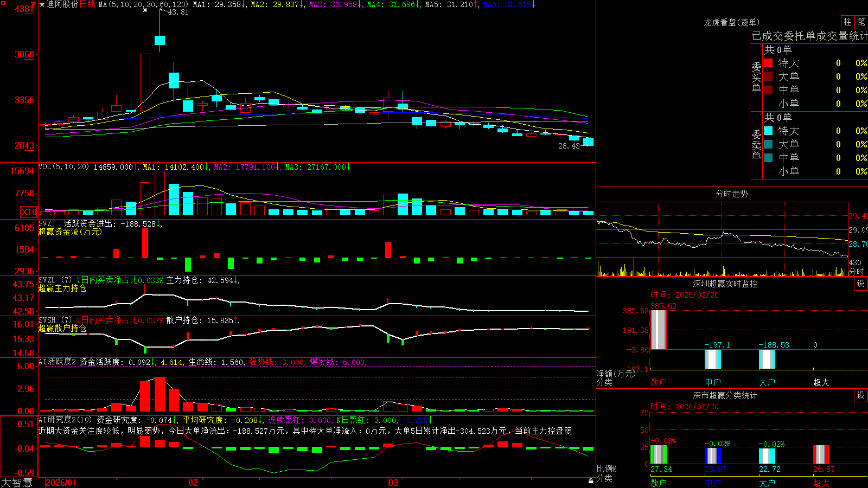This screenshot has width=868, height=488.
Task: Toggle the X10 volume scale box
Action: pyautogui.click(x=29, y=212)
